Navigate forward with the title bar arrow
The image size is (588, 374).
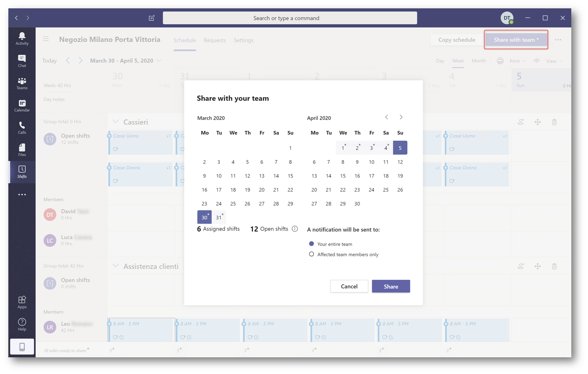28,18
